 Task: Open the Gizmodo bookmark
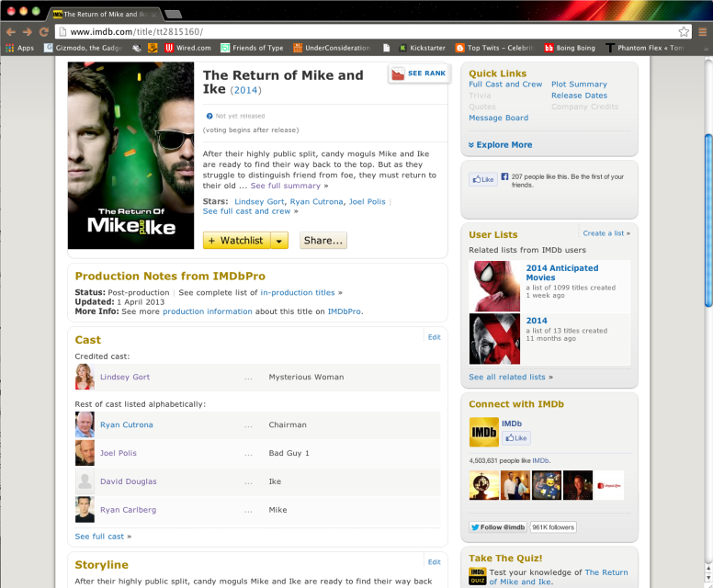coord(84,48)
